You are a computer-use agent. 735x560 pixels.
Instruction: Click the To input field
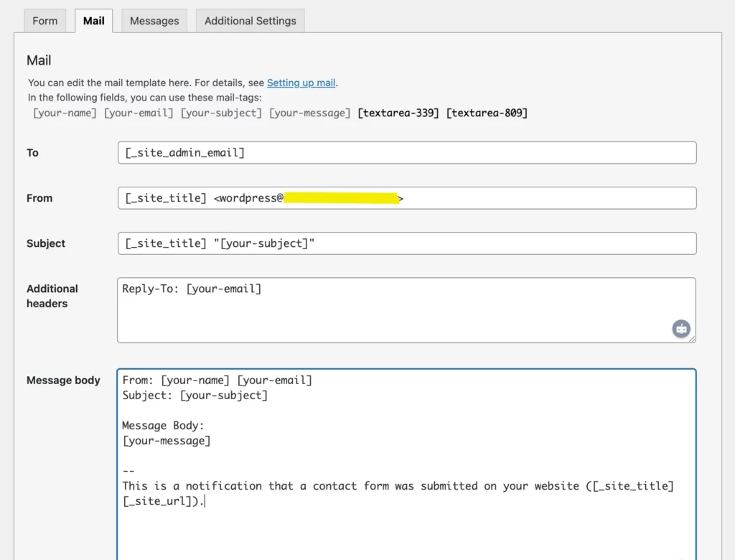407,152
